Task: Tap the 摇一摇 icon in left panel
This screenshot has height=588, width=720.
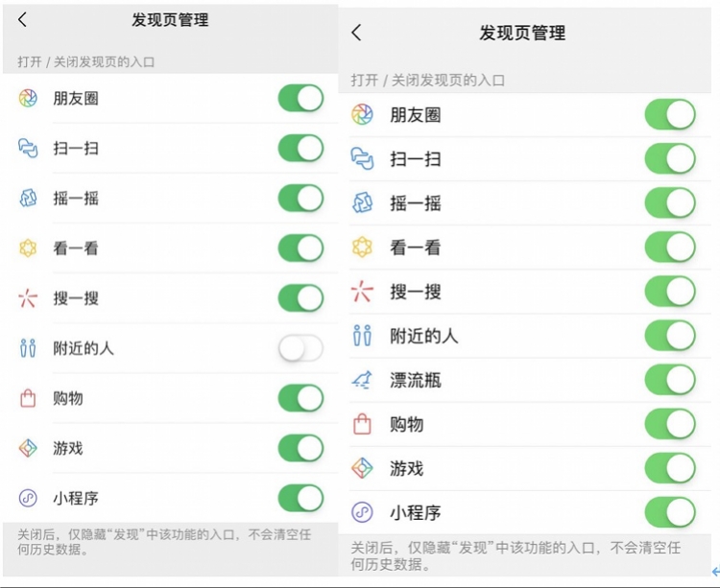Action: pos(28,199)
